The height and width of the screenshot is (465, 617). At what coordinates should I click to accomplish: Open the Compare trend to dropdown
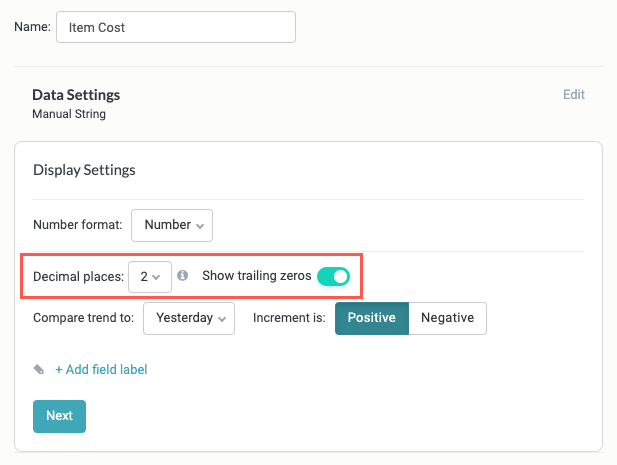[189, 318]
